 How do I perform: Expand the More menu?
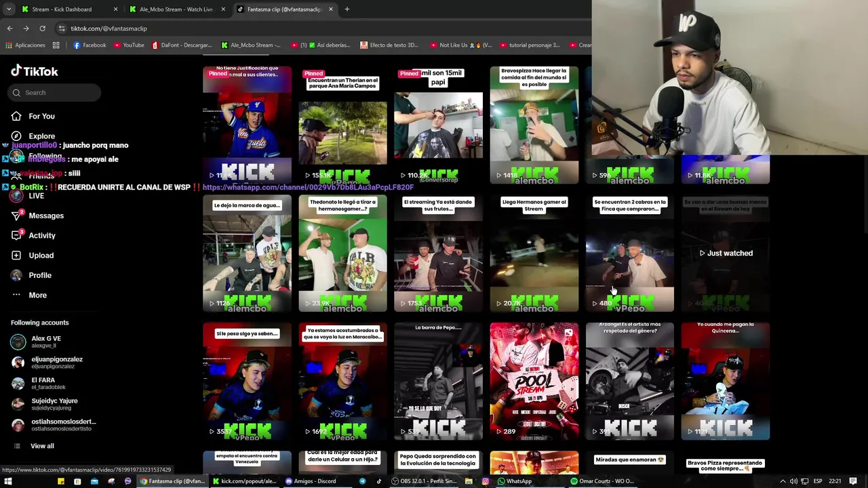coord(37,296)
